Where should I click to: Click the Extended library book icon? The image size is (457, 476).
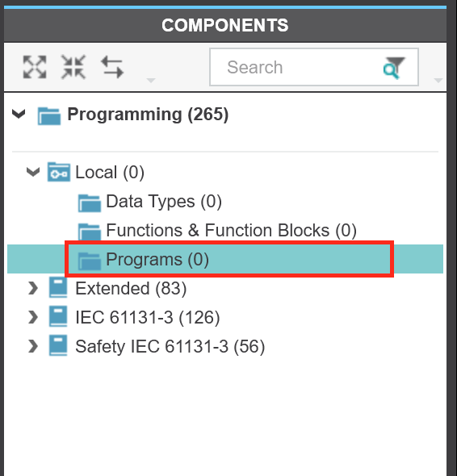click(x=58, y=287)
